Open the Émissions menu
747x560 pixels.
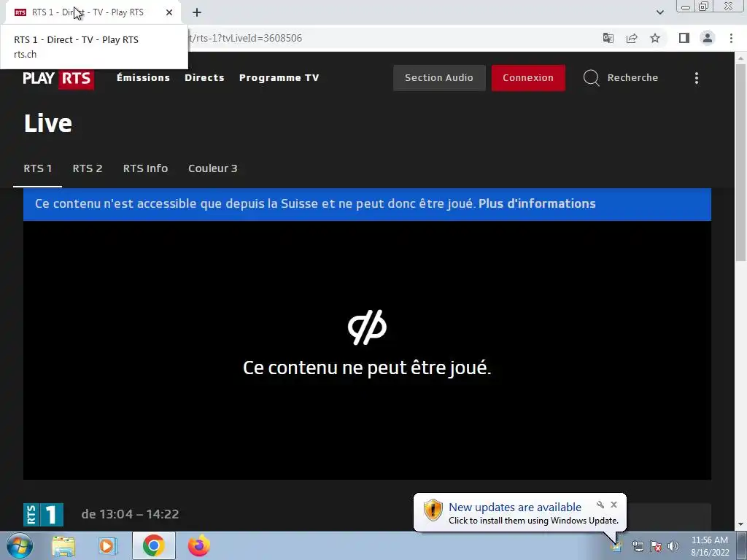click(144, 77)
